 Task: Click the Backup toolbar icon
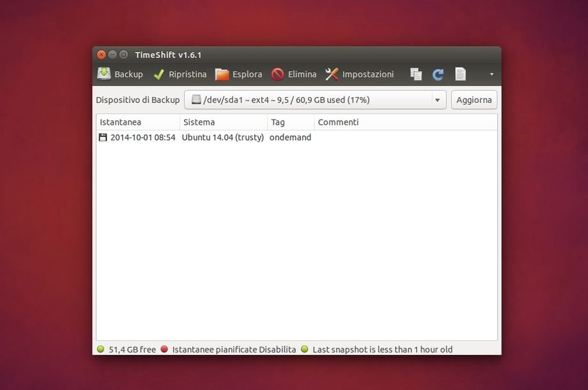coord(104,74)
